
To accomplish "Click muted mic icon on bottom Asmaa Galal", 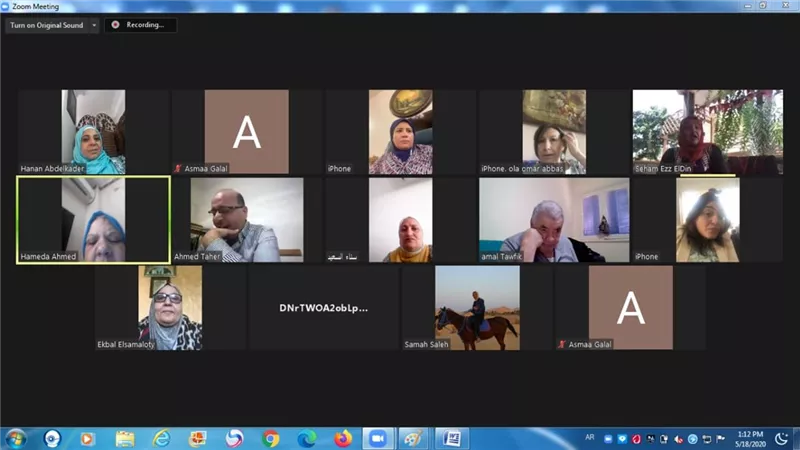I will (562, 344).
